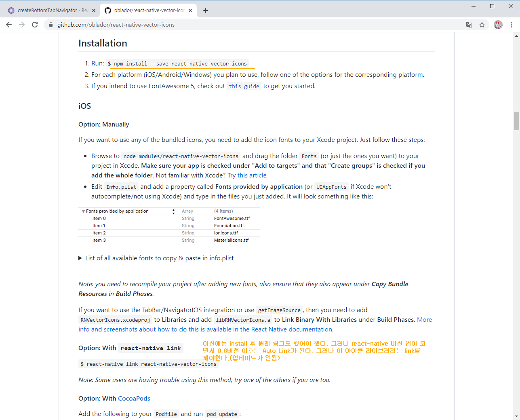Click the Fonts provided by application disclosure triangle
Image resolution: width=520 pixels, height=420 pixels.
pos(83,211)
